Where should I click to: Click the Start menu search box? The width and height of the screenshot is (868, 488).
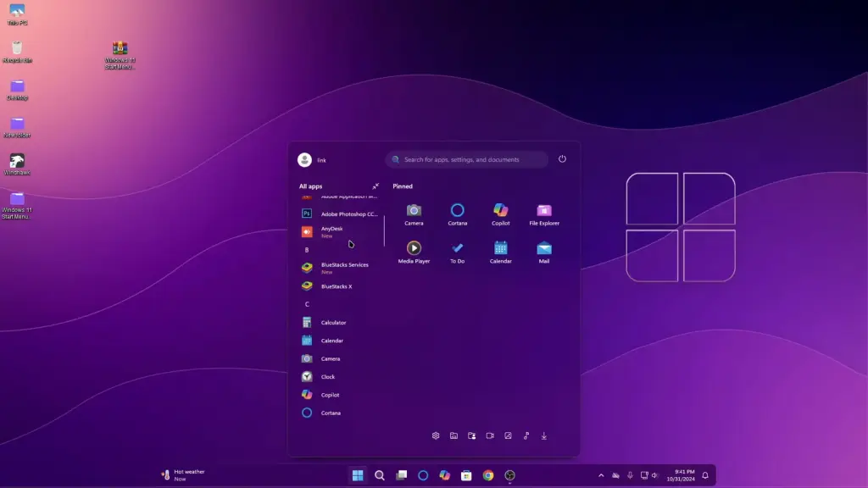coord(466,159)
